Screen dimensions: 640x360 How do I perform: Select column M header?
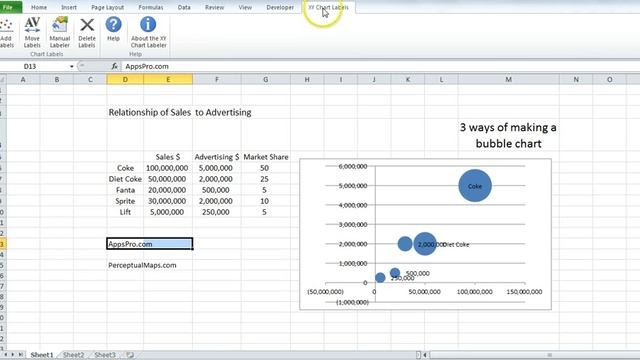pyautogui.click(x=508, y=80)
